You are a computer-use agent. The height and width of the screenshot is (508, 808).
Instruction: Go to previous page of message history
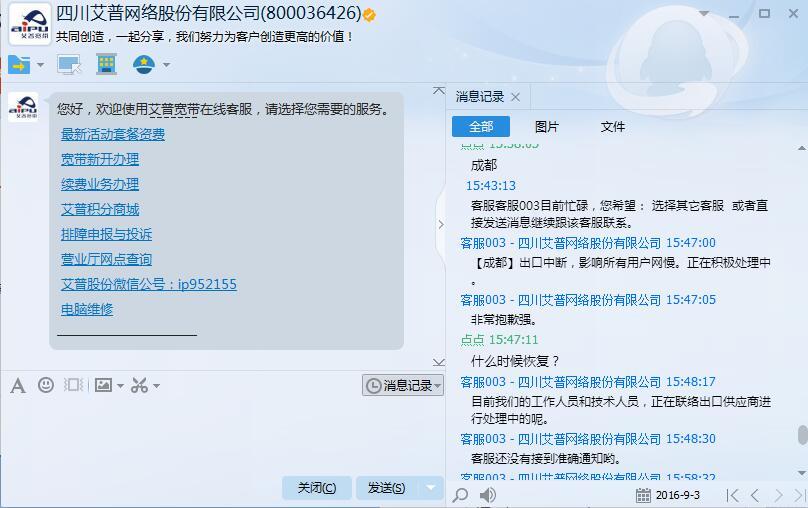coord(755,495)
